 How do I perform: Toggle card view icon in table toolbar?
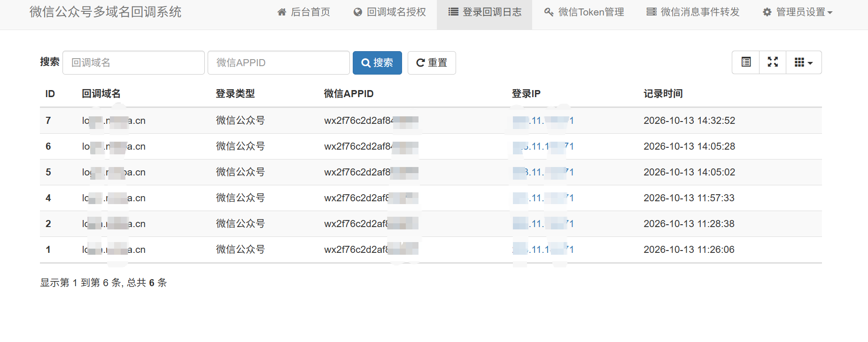tap(746, 62)
